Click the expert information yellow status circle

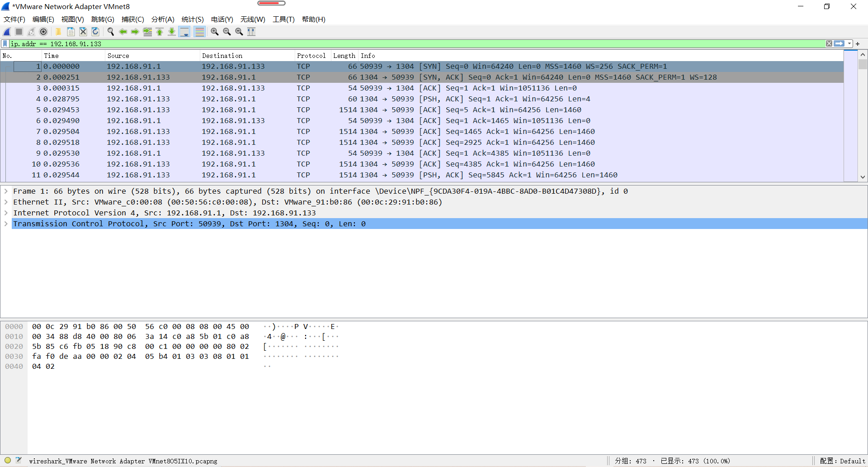8,461
